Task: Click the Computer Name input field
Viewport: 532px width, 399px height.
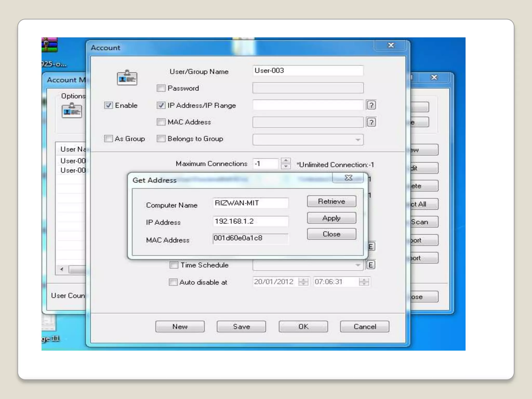Action: (x=250, y=203)
